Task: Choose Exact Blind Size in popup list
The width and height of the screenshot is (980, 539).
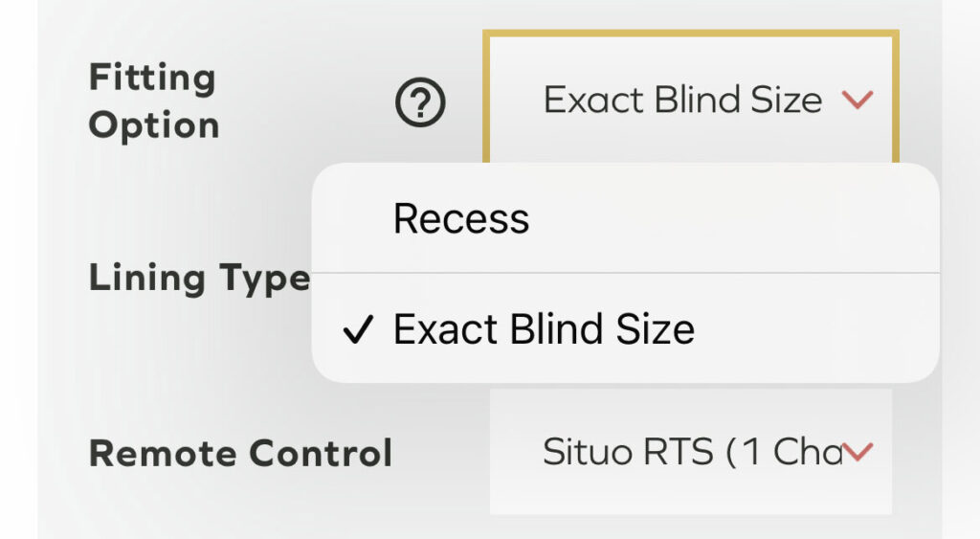Action: click(543, 329)
